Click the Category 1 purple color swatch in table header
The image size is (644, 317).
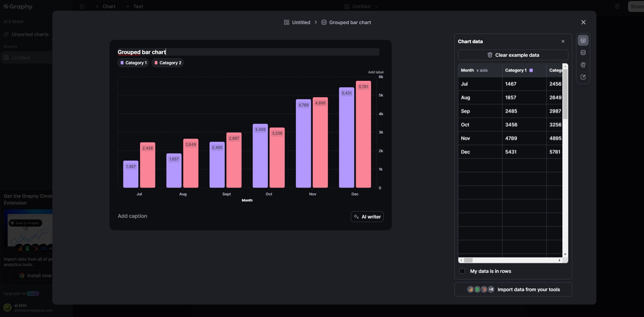[x=531, y=70]
